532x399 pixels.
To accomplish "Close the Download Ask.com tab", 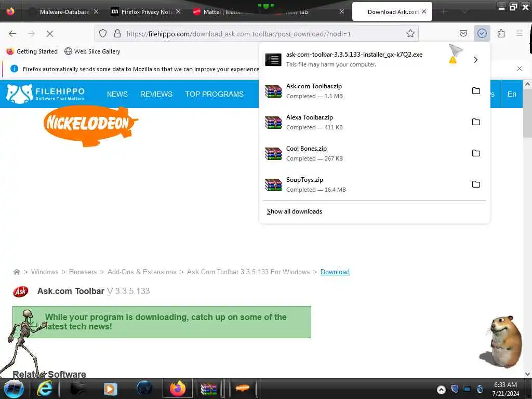I will [x=424, y=11].
